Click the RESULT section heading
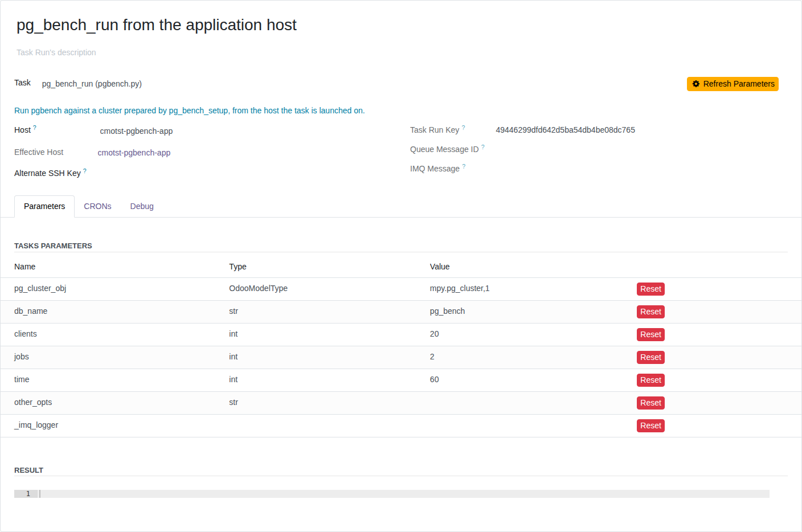Screen dimensions: 802x532 28,470
